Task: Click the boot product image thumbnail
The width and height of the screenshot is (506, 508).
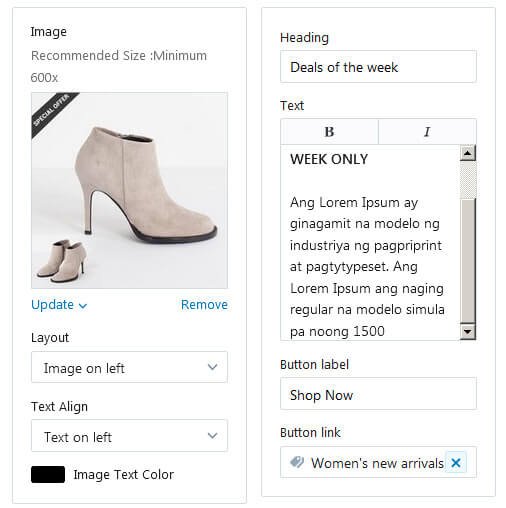Action: 129,190
